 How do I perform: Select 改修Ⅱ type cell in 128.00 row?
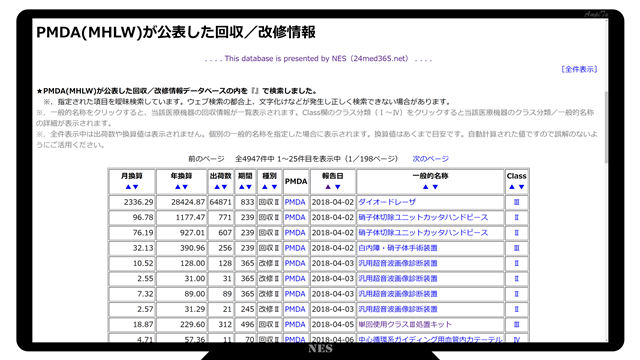pyautogui.click(x=269, y=263)
